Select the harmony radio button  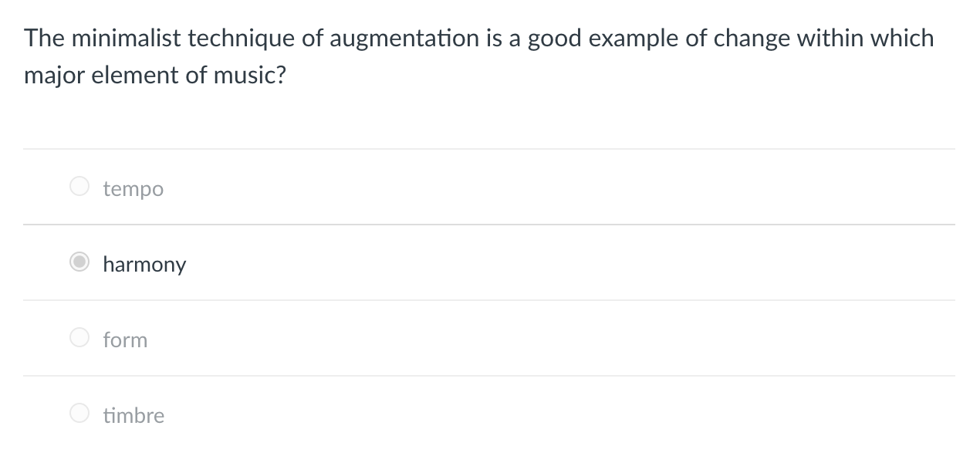tap(79, 262)
